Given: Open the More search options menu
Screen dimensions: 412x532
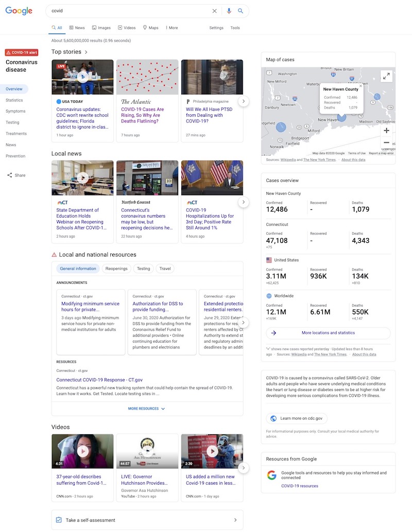Looking at the screenshot, I should (172, 28).
